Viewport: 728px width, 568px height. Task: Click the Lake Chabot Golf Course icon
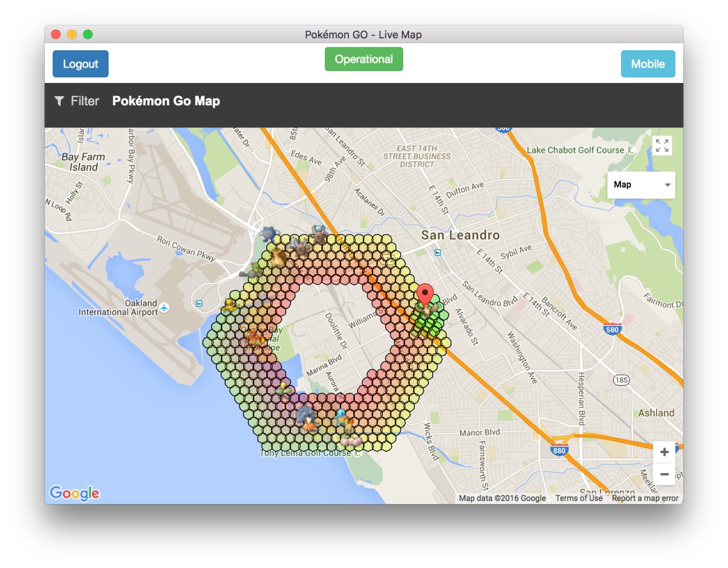click(630, 150)
